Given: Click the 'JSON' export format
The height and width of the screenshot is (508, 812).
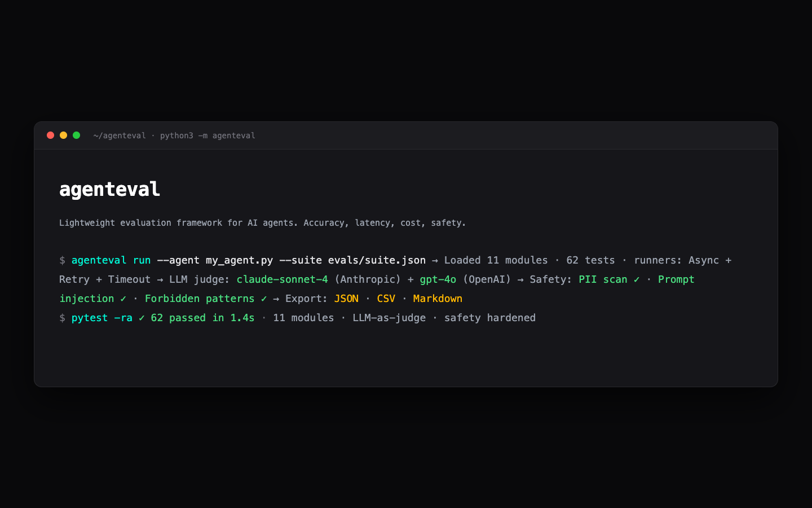Looking at the screenshot, I should click(x=346, y=299).
